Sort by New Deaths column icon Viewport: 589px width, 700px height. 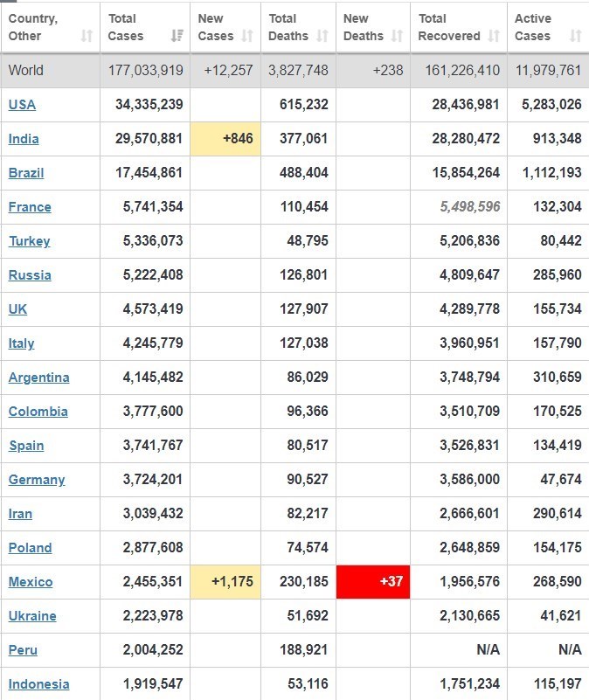pos(397,36)
